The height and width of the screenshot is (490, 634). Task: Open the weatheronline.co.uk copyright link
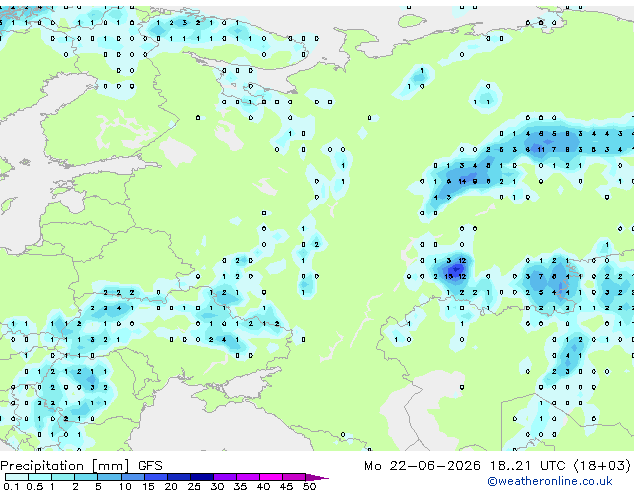point(550,481)
